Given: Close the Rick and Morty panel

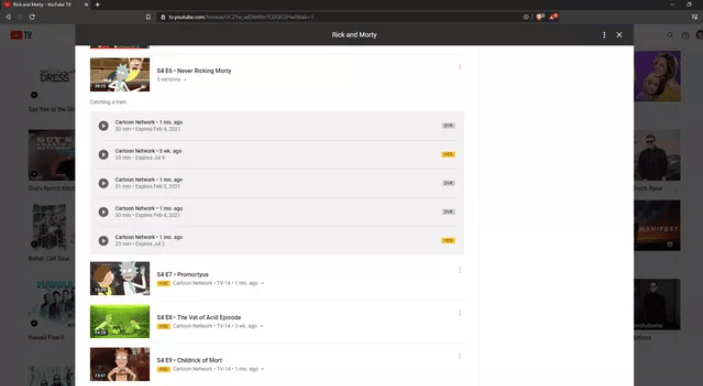Looking at the screenshot, I should (619, 35).
